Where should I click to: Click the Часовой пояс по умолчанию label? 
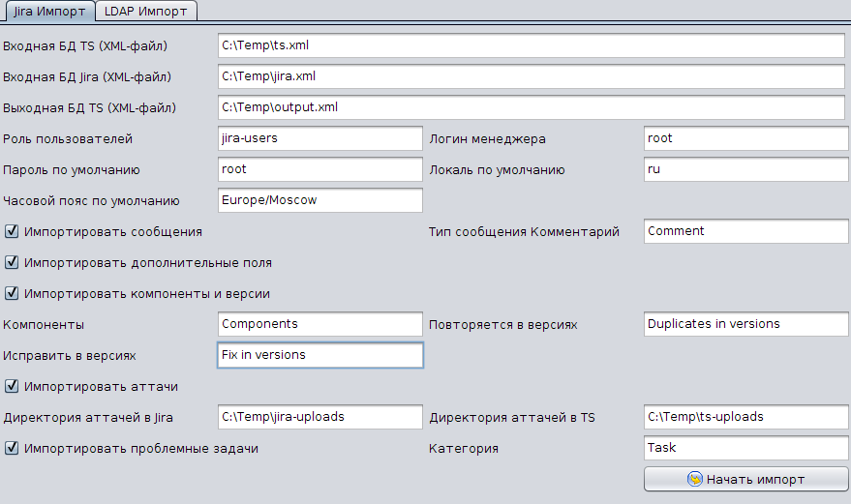pyautogui.click(x=91, y=201)
